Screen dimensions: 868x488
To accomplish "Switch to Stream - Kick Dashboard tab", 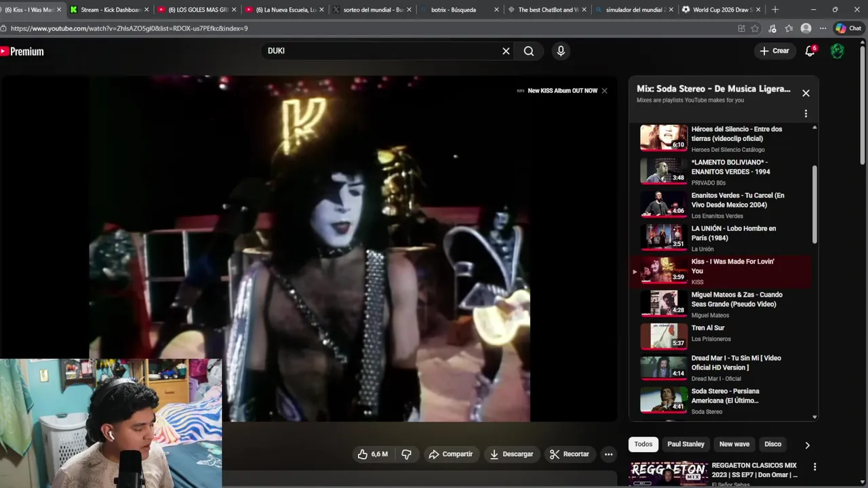I will (107, 9).
